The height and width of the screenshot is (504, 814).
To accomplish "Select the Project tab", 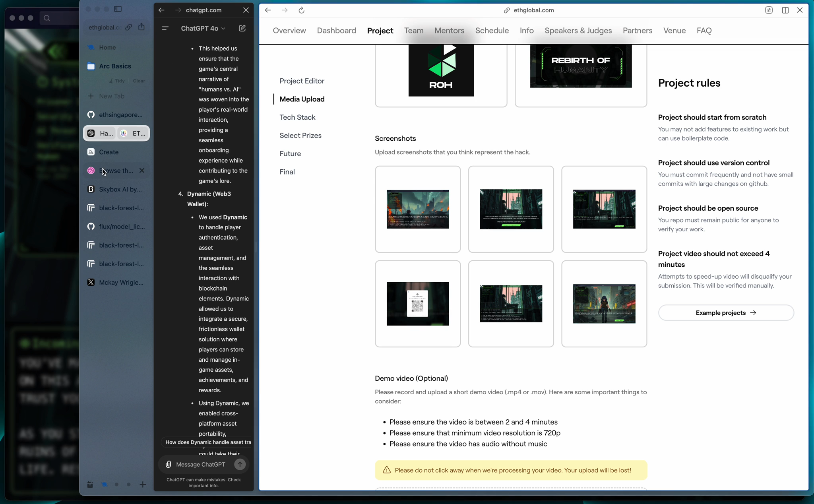I will [x=380, y=31].
